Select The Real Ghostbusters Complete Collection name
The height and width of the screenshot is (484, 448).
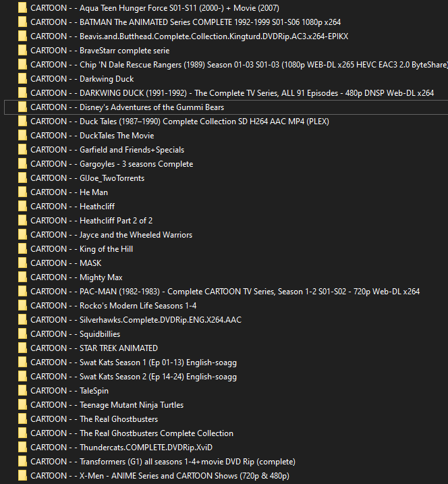(x=132, y=433)
